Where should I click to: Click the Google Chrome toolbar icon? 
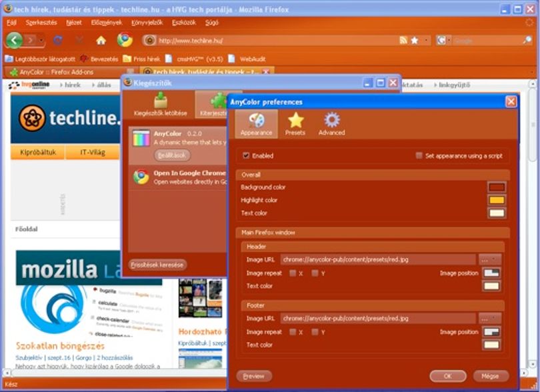click(x=125, y=40)
